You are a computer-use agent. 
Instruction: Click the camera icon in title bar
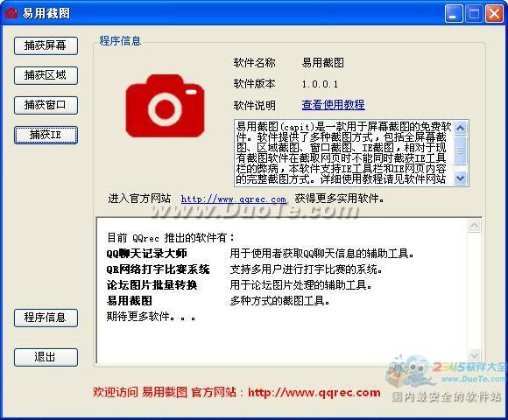click(11, 13)
